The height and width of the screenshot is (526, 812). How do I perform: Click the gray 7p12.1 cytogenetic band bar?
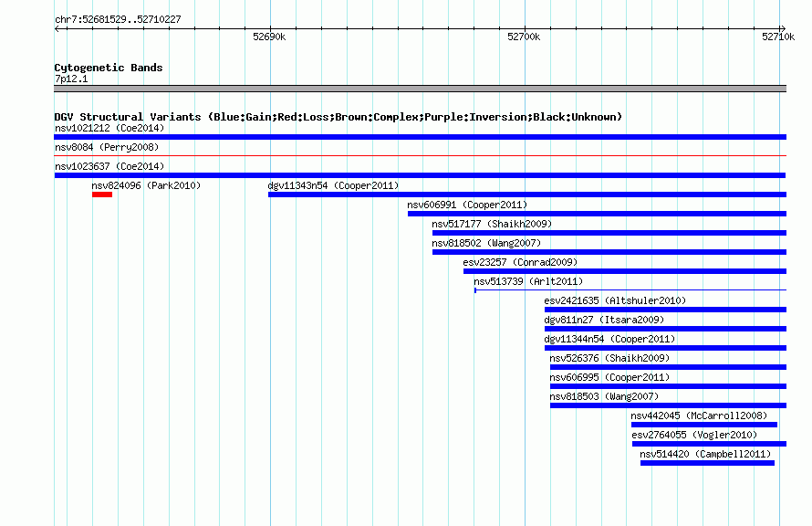pos(420,89)
